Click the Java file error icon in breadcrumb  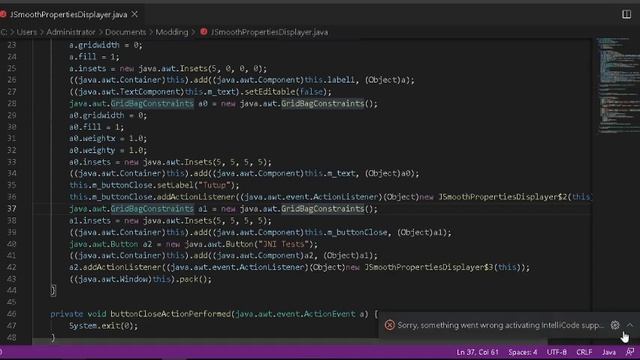coord(204,32)
